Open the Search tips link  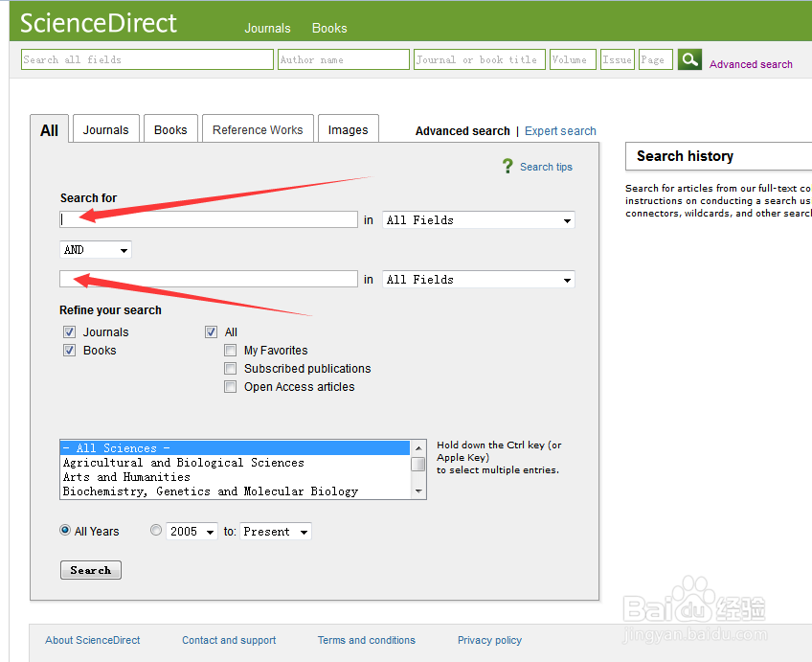point(546,167)
